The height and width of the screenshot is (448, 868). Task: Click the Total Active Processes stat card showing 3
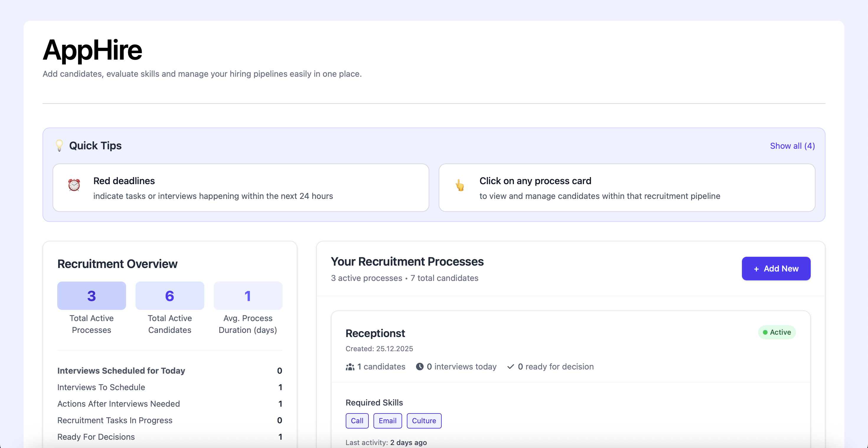[x=91, y=296]
